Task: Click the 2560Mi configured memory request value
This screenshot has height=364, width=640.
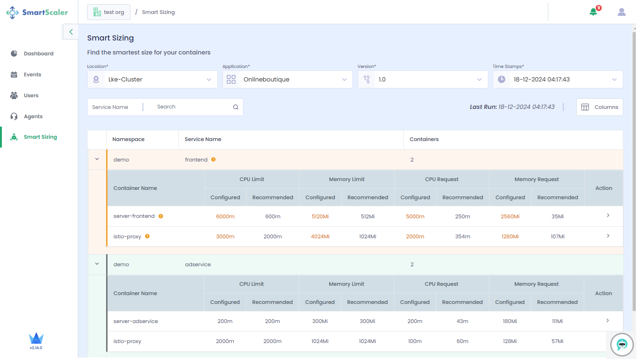Action: [510, 216]
